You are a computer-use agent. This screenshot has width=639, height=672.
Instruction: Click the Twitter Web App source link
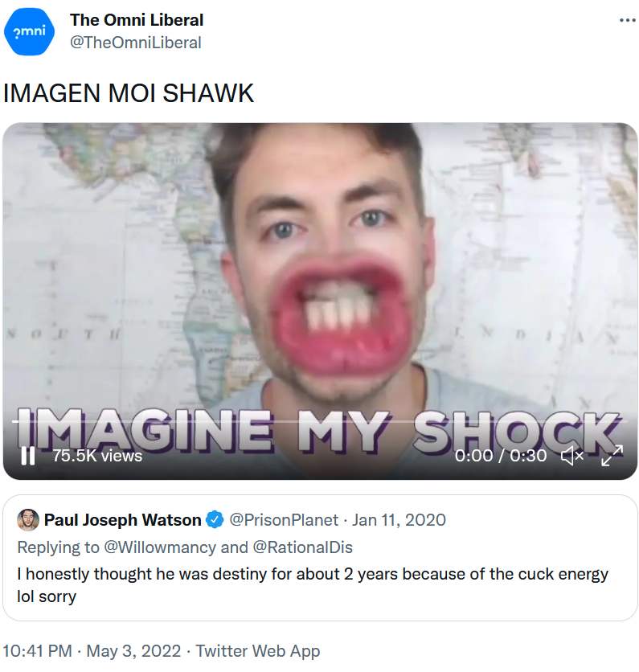click(258, 651)
